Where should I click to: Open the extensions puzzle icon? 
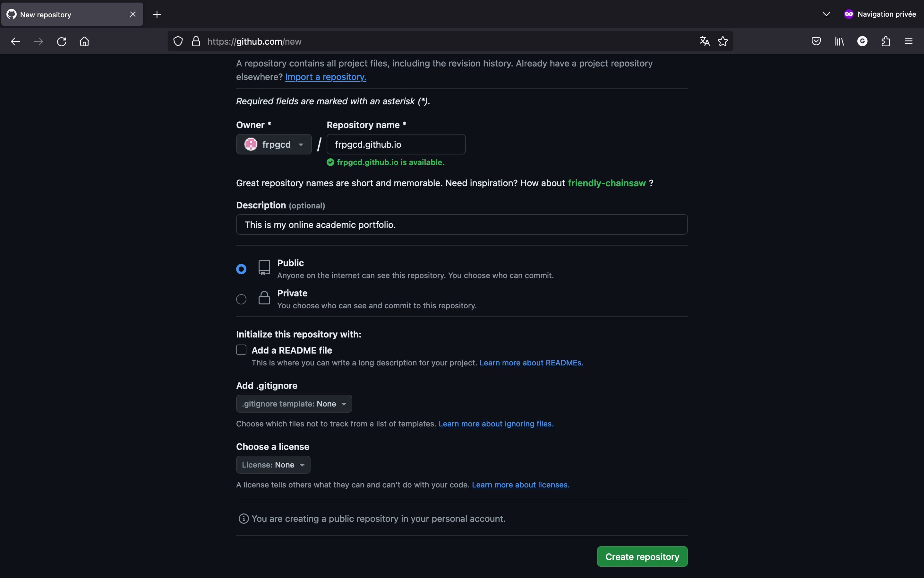pos(886,41)
